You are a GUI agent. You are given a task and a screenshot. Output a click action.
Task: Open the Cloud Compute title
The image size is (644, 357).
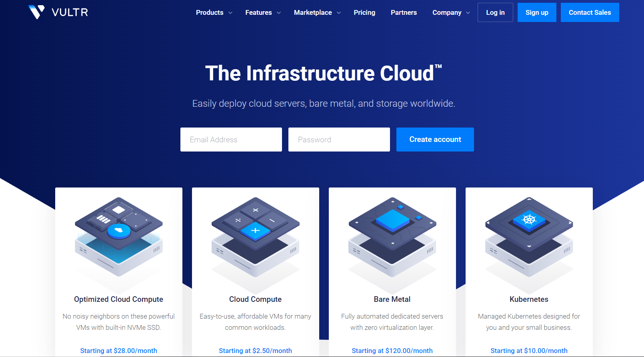point(256,299)
